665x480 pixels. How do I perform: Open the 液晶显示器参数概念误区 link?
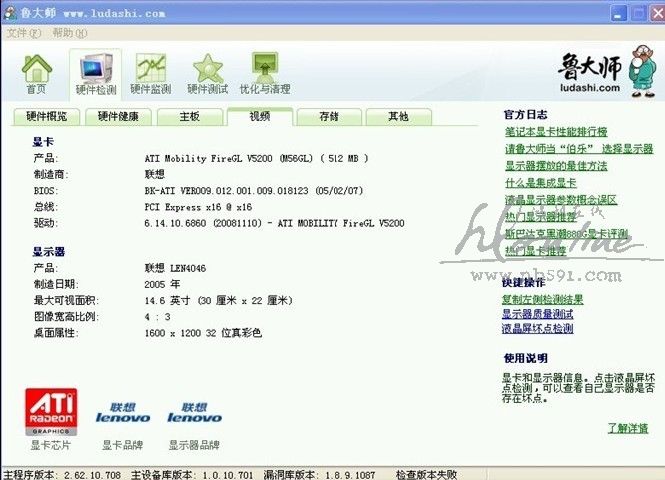pos(561,200)
